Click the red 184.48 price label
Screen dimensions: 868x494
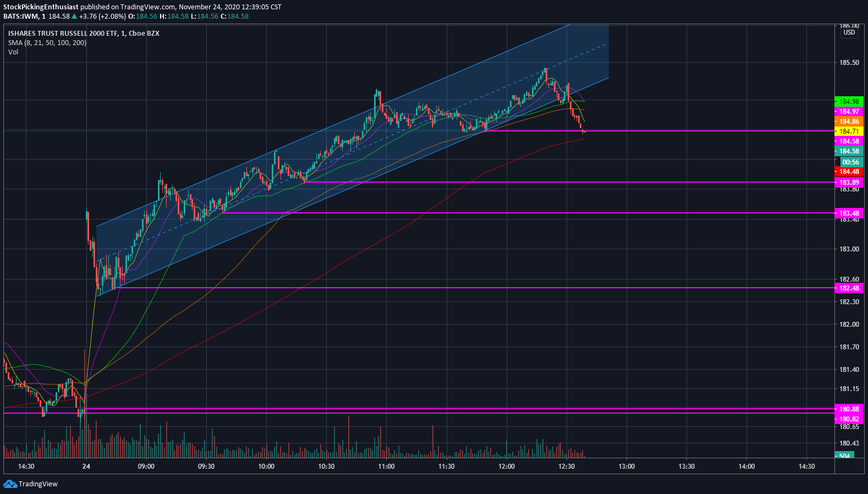pos(849,172)
